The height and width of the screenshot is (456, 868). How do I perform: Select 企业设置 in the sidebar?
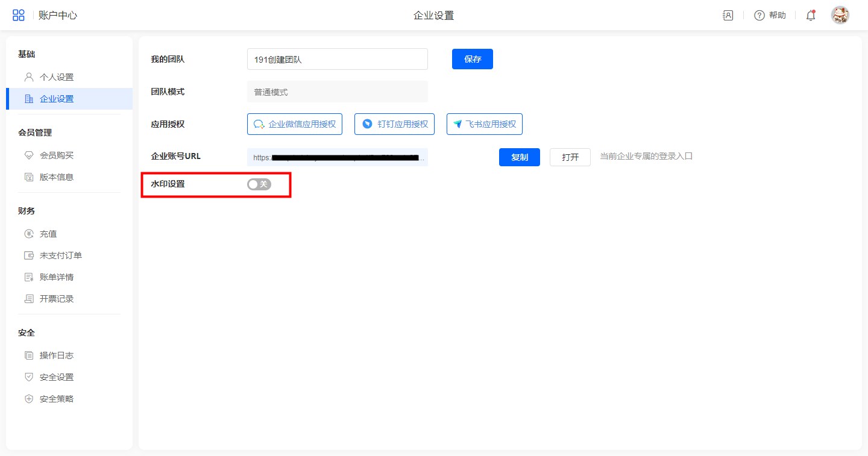tap(57, 99)
